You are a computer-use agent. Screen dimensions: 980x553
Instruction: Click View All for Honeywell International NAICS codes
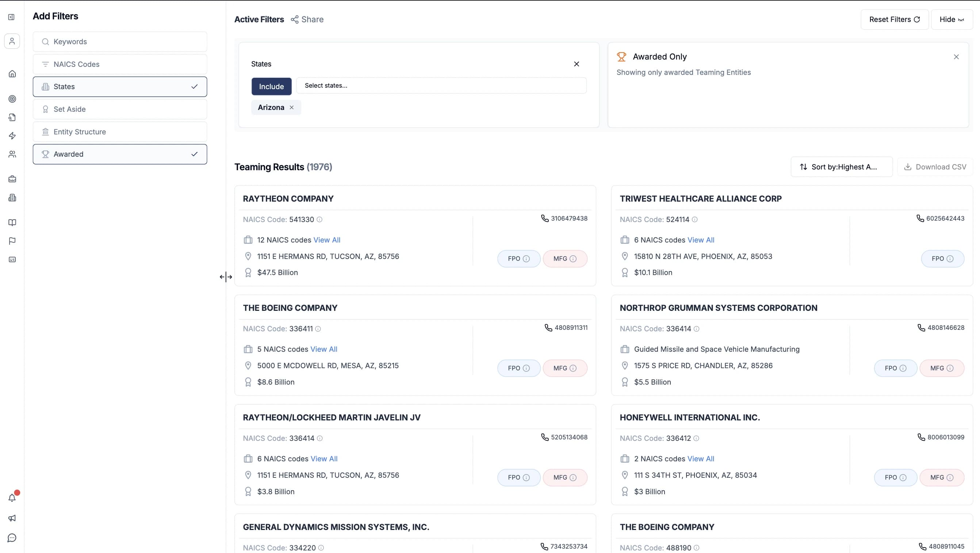pos(701,459)
